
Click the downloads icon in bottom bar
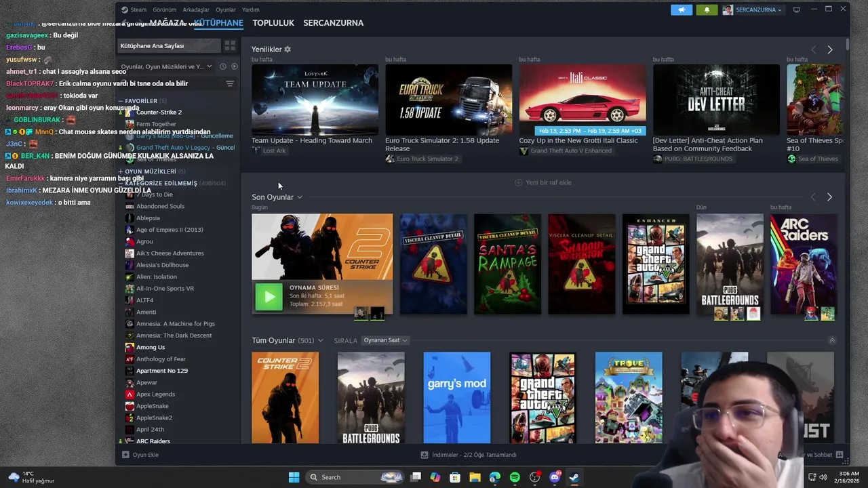(x=425, y=455)
